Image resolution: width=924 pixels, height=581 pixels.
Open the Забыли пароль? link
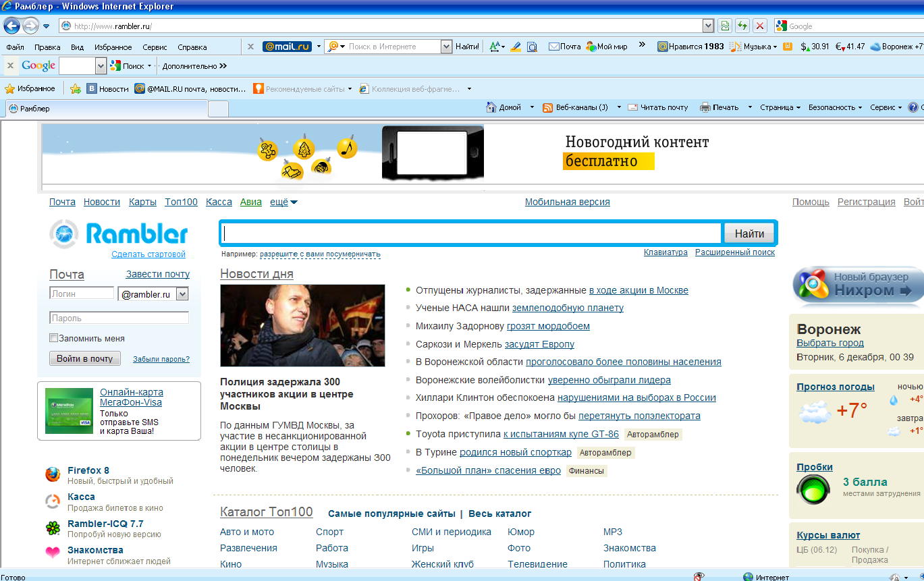pos(161,359)
